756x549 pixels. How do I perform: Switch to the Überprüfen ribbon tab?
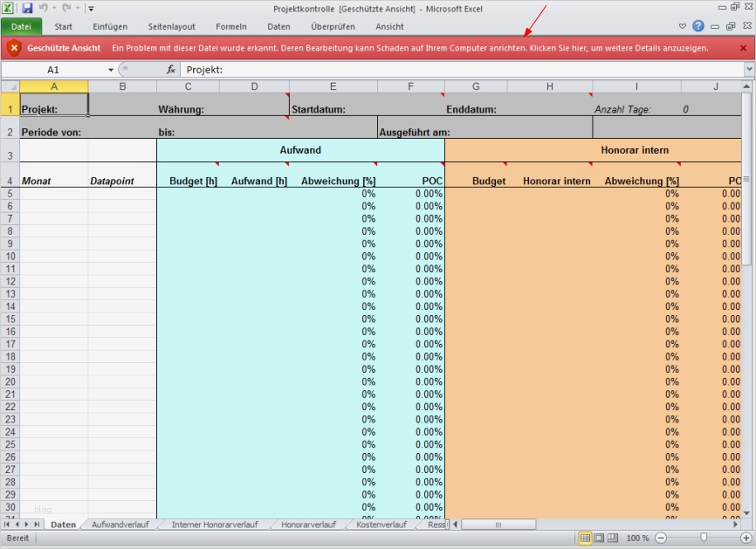tap(333, 26)
